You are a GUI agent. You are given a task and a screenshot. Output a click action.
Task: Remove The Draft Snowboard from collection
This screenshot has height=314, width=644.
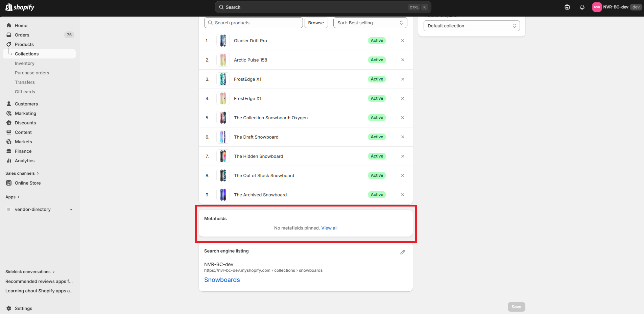(403, 137)
